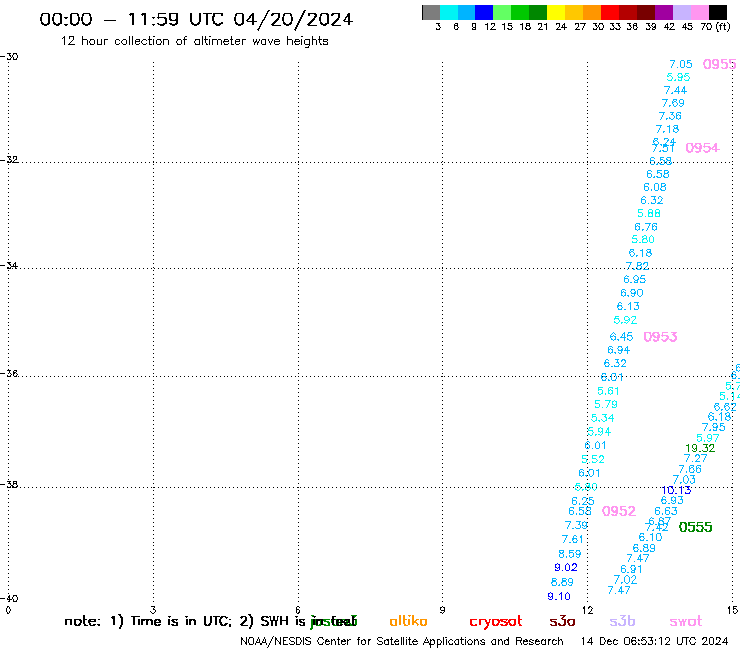Select the wave height value 5.88
This screenshot has width=740, height=650.
(x=649, y=213)
